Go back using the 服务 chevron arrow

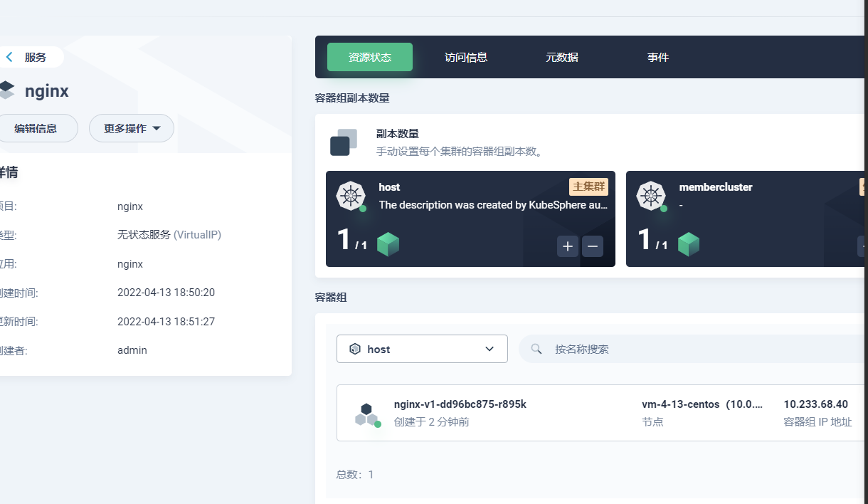[x=9, y=57]
